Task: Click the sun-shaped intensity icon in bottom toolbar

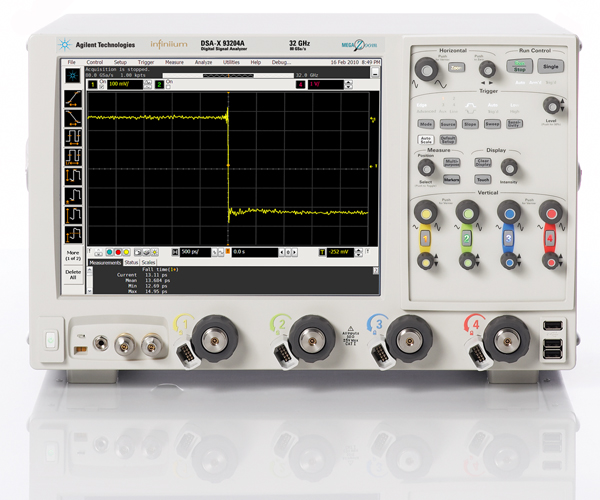Action: (155, 252)
